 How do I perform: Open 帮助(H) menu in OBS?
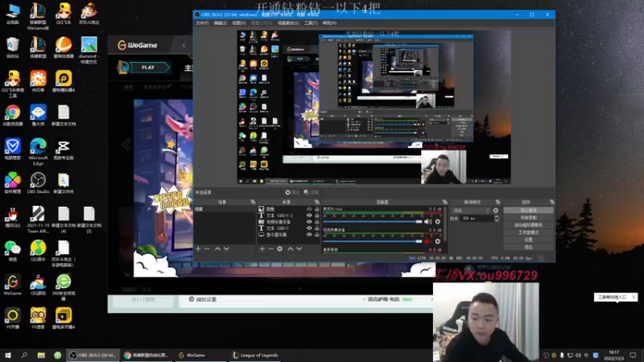(x=329, y=23)
